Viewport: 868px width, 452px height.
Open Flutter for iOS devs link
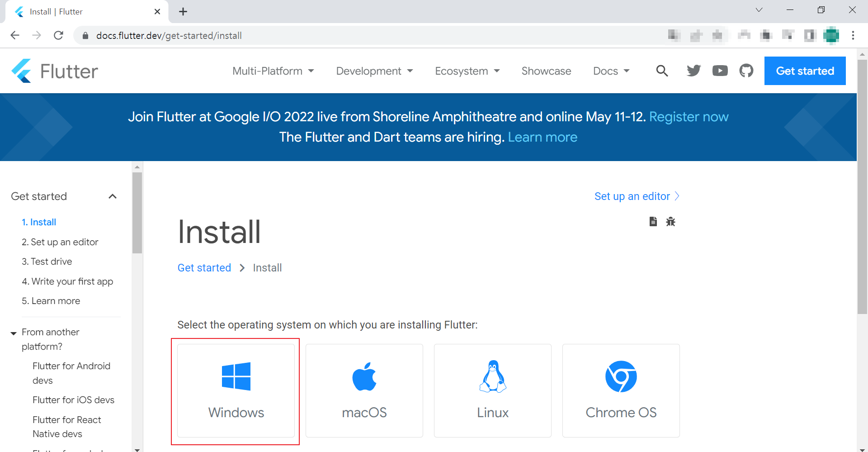coord(73,400)
